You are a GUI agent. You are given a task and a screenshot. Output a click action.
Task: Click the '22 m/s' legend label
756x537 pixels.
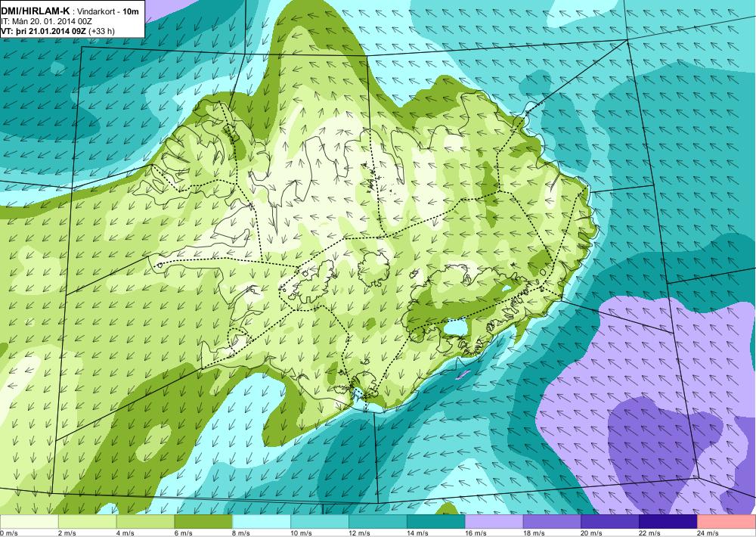pos(650,533)
